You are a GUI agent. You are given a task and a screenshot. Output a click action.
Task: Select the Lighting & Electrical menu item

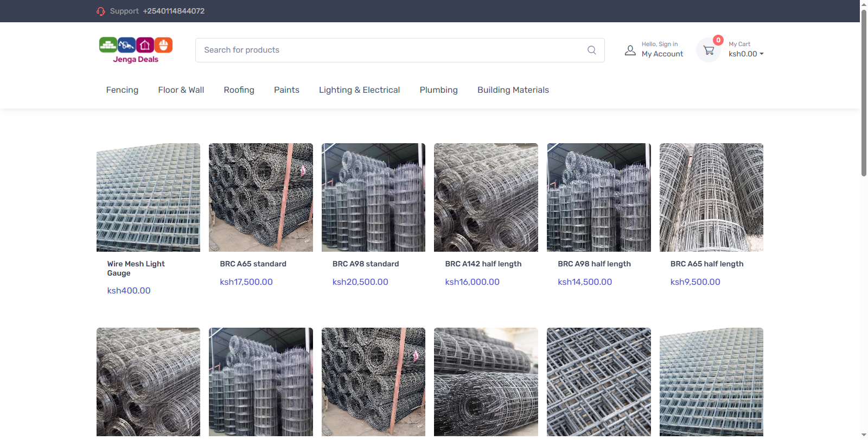click(359, 90)
